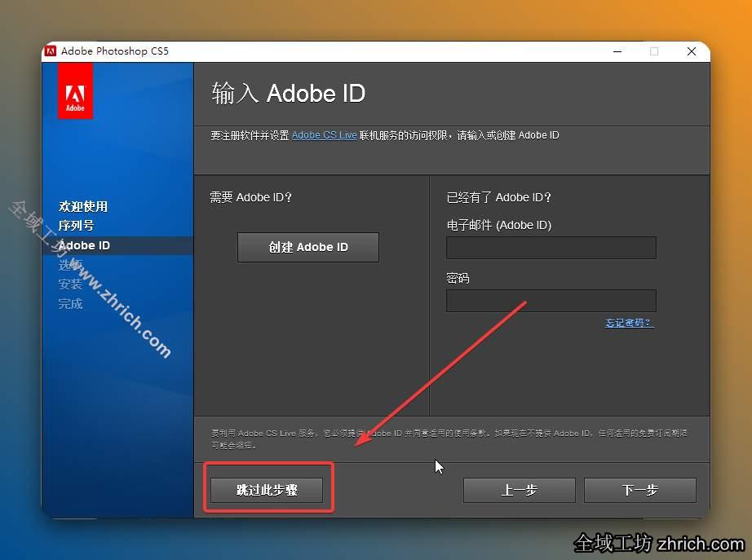Click the Next (下一步) button

coord(639,490)
